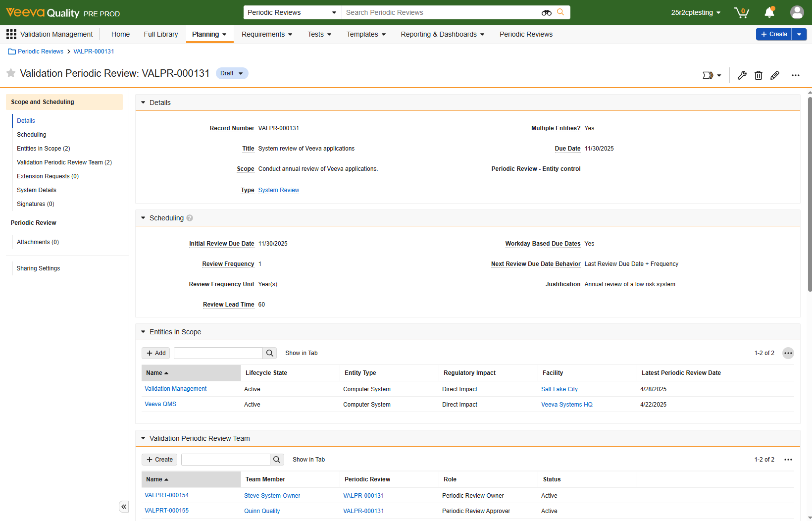The height and width of the screenshot is (521, 812).
Task: Open the workflow actions arrow icon
Action: (712, 75)
